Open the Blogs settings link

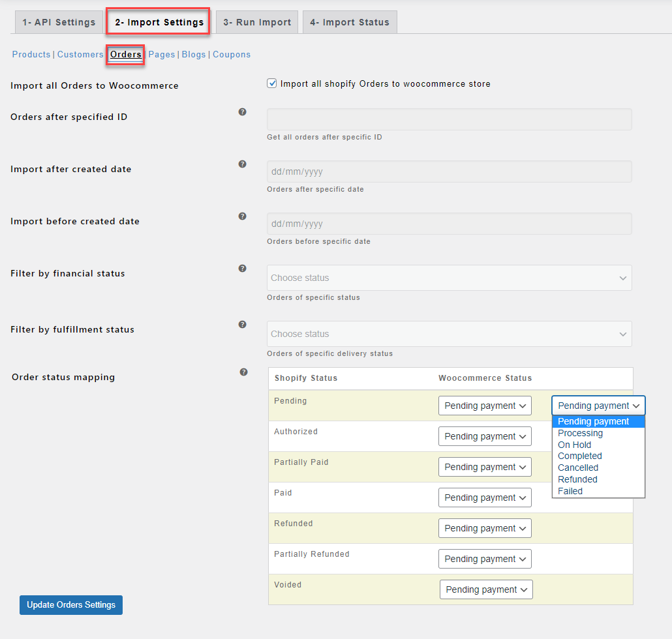pos(194,54)
